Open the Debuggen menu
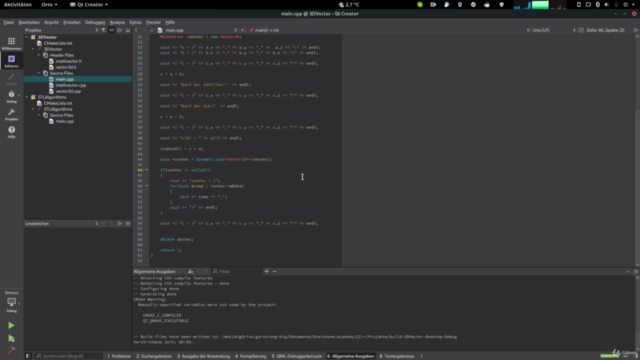This screenshot has height=360, width=640. 95,22
